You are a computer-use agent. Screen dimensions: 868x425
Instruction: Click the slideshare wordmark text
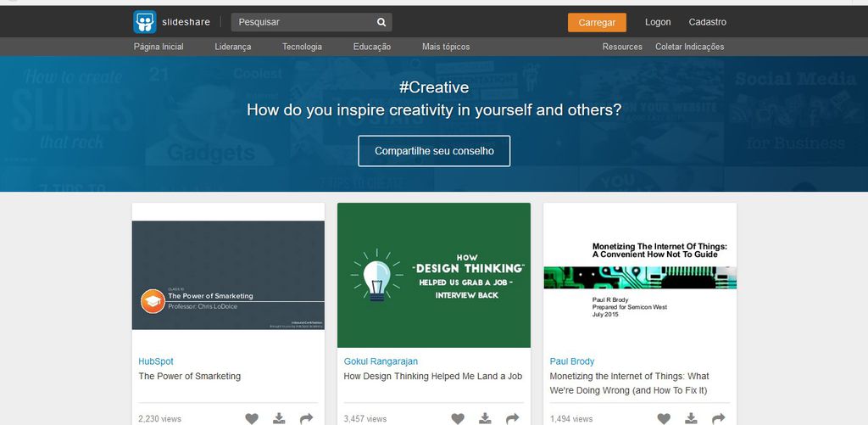[x=186, y=22]
